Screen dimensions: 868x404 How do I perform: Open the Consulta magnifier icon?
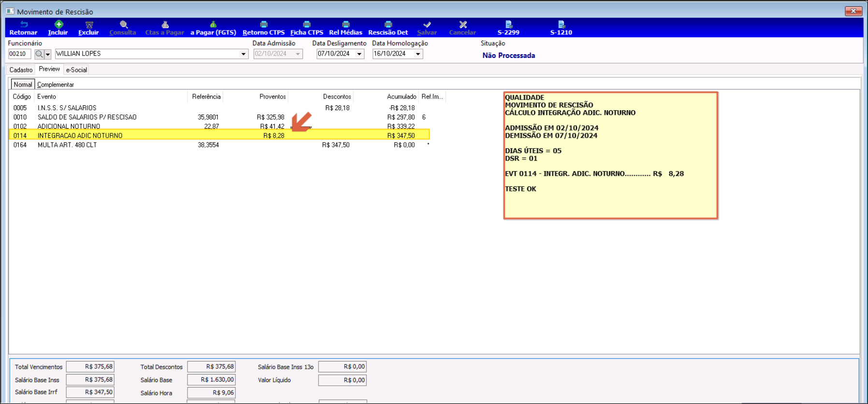(124, 24)
